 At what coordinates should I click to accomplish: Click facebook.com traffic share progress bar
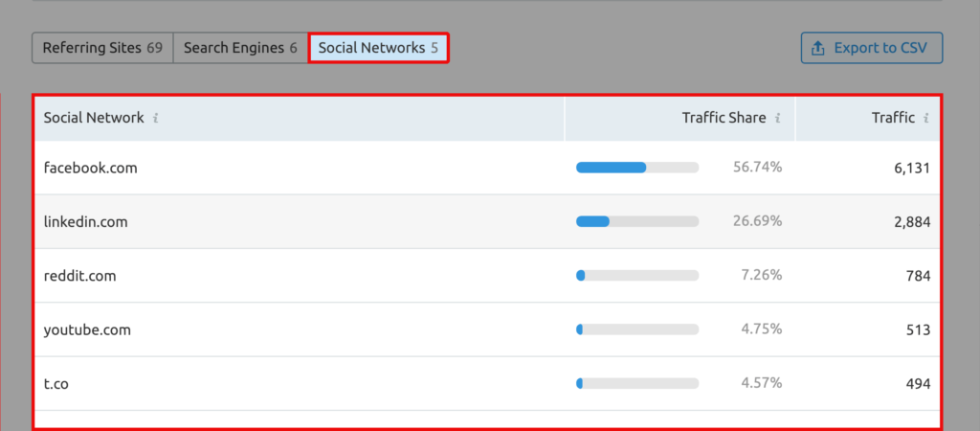click(637, 168)
